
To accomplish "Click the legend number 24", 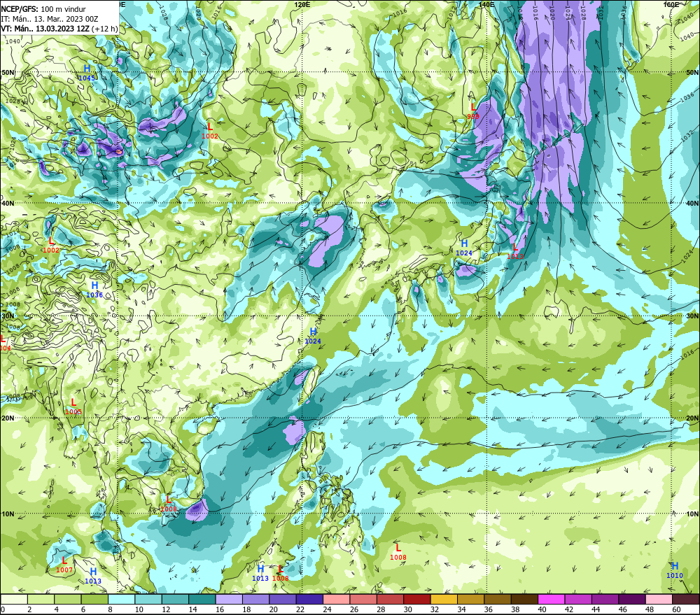I will (x=327, y=609).
